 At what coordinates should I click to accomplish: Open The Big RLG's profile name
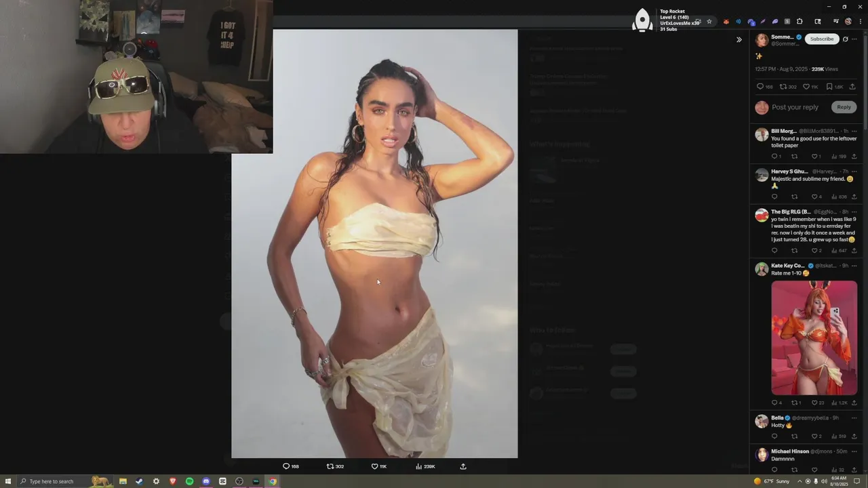click(791, 211)
